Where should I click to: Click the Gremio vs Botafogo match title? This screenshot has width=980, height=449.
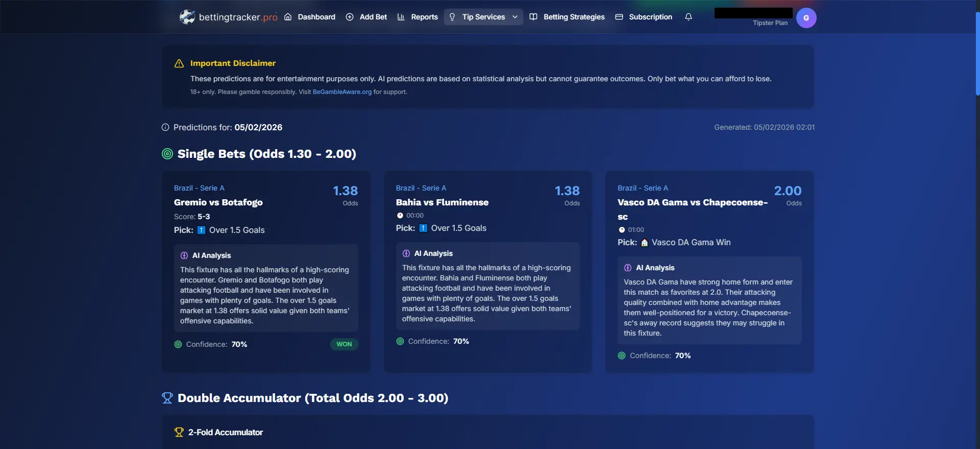point(218,202)
